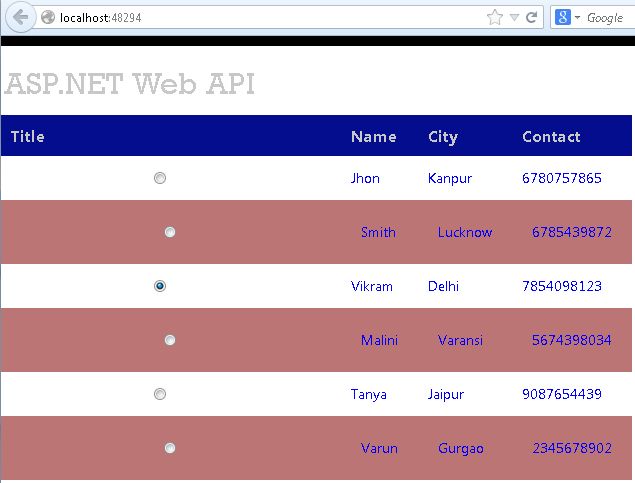The height and width of the screenshot is (483, 635).
Task: Click the globe site identity icon
Action: [x=48, y=17]
